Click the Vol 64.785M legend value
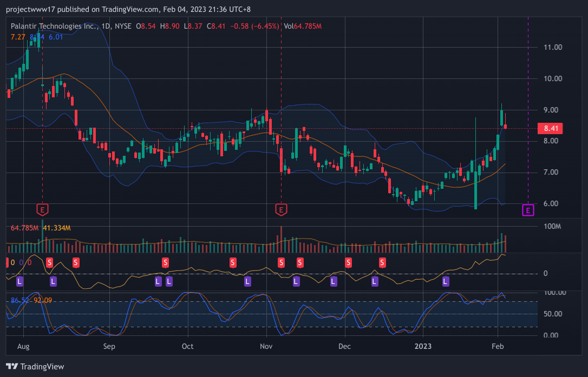 (303, 26)
